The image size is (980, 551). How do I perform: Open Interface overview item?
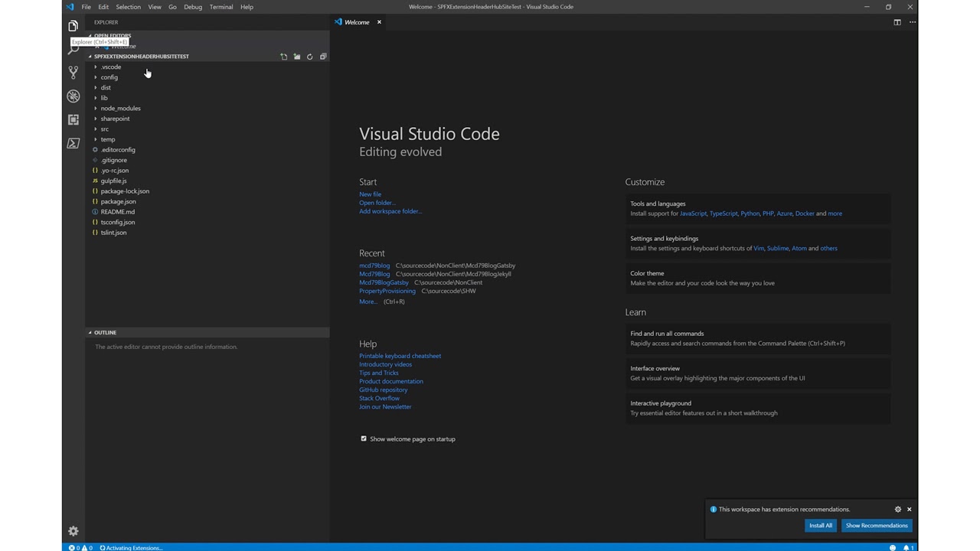coord(758,373)
